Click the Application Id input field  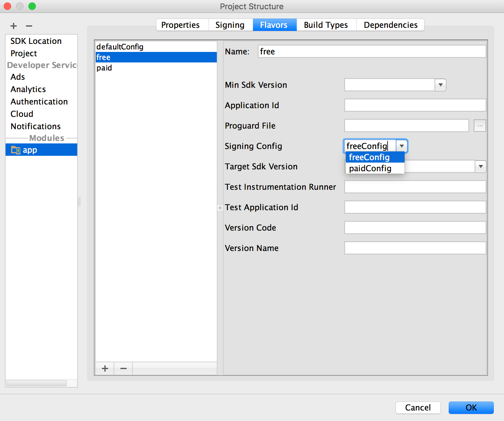pos(415,105)
